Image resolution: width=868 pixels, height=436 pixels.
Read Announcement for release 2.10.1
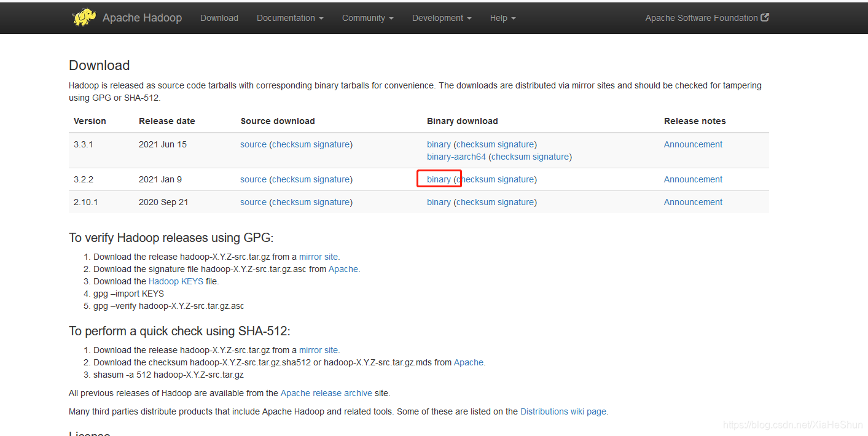click(x=693, y=202)
